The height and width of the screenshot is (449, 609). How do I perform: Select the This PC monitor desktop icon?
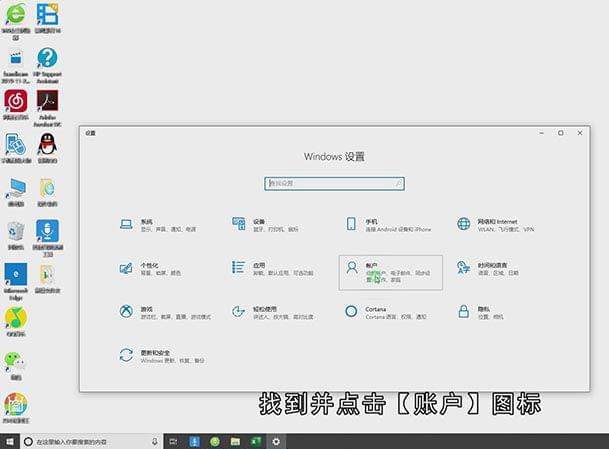16,192
